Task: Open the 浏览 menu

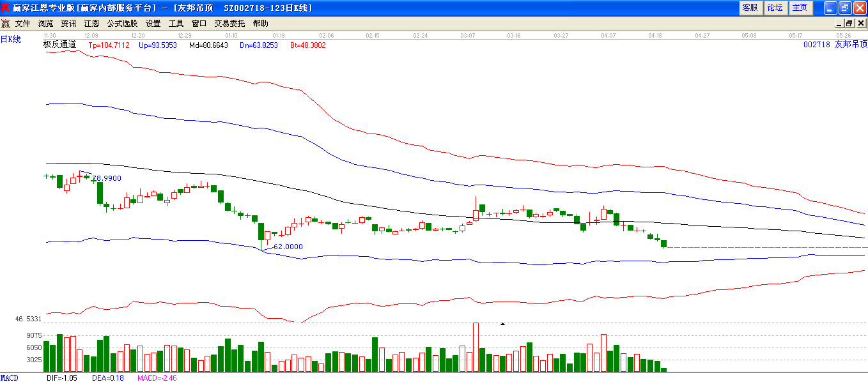Action: click(x=46, y=24)
